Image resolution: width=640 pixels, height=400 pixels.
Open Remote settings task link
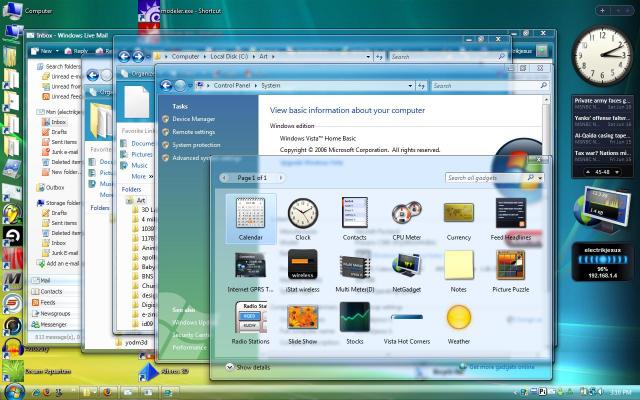(x=193, y=132)
